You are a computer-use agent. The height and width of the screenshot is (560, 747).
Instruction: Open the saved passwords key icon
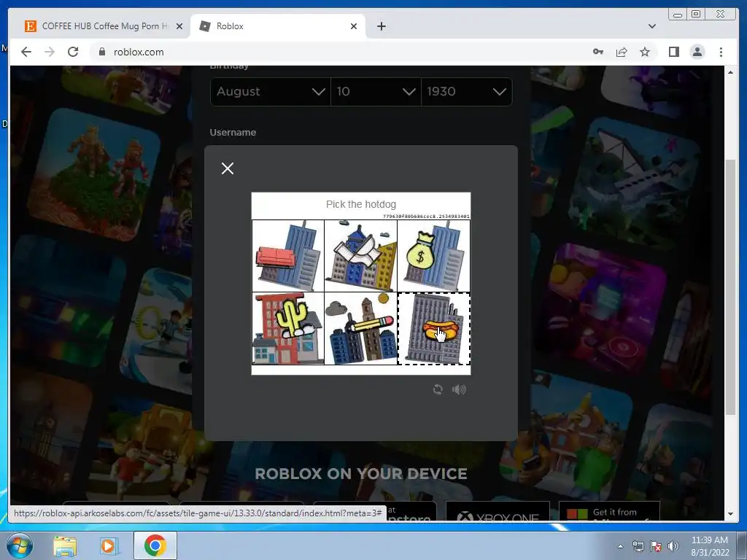point(598,52)
